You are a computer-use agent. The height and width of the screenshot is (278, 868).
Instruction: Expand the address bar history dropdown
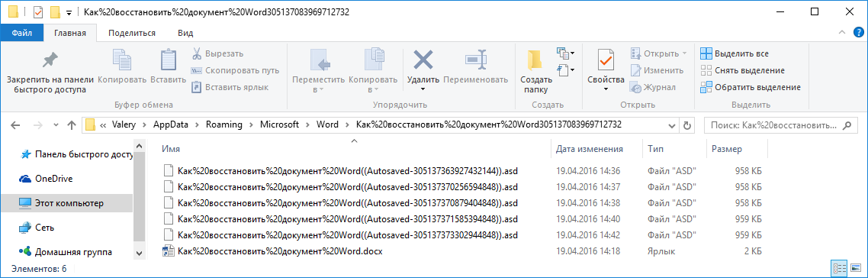coord(671,125)
